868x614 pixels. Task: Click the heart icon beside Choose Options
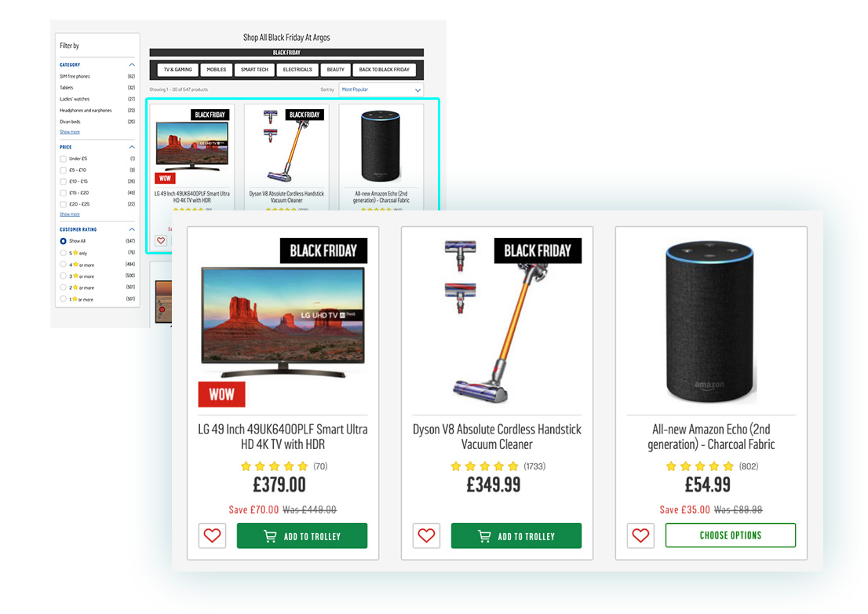(640, 535)
